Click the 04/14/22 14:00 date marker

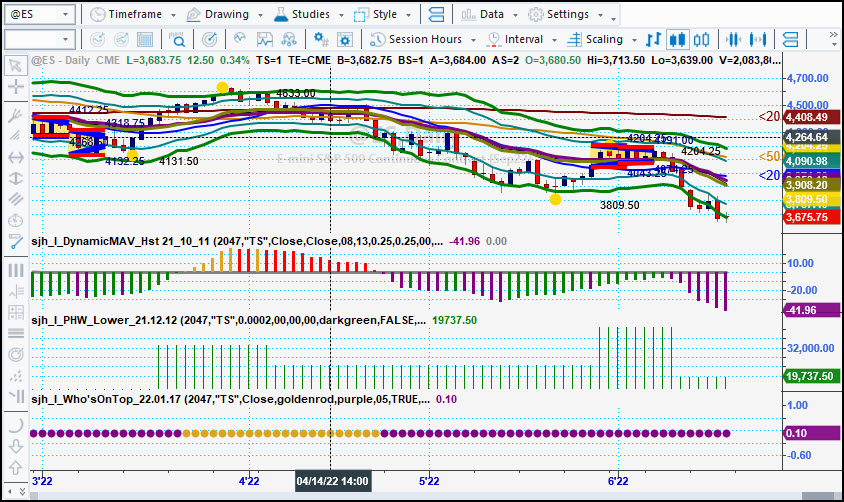[333, 481]
